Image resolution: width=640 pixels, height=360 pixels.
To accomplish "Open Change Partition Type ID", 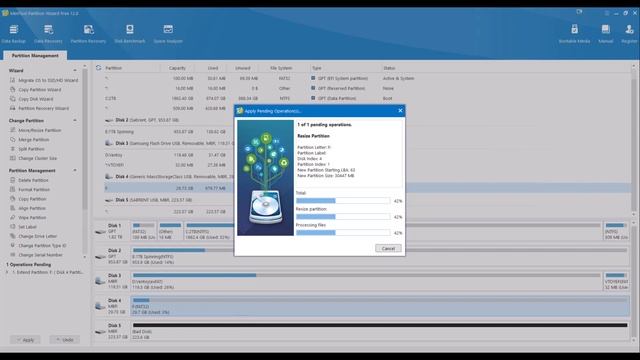I will coord(38,246).
